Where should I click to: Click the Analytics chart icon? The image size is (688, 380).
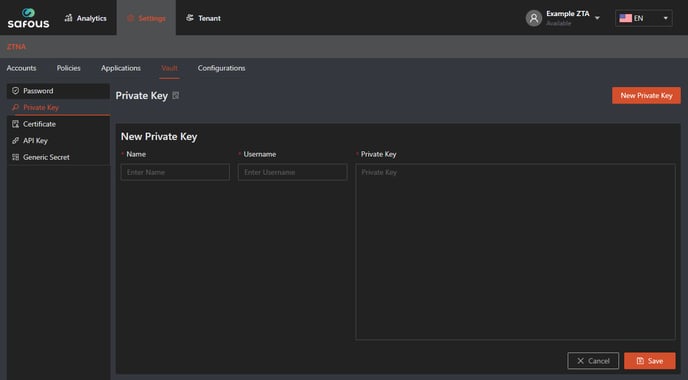68,18
